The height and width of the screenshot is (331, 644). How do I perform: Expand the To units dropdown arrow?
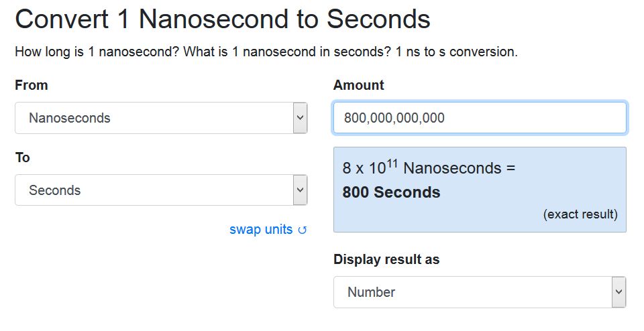[x=301, y=190]
